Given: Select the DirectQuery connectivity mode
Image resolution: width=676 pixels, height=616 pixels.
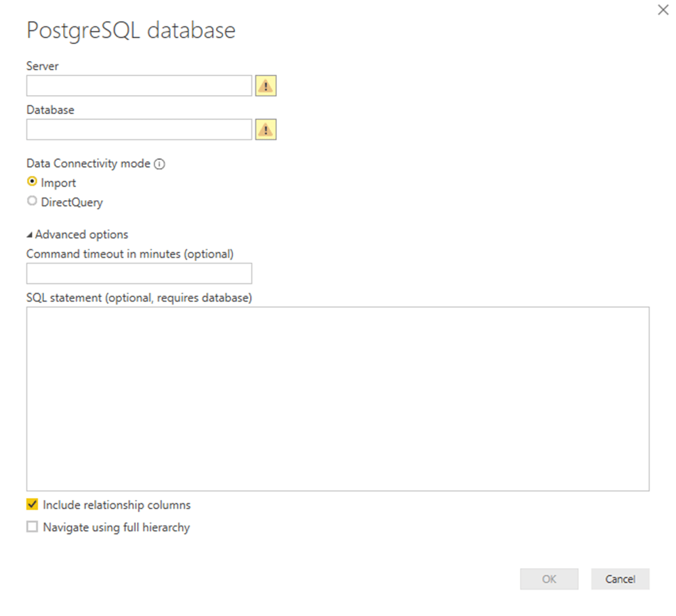Looking at the screenshot, I should 32,201.
